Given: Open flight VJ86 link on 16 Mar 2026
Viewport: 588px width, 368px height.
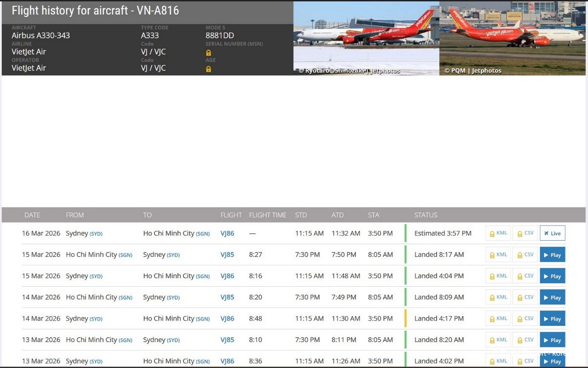Looking at the screenshot, I should pyautogui.click(x=227, y=233).
